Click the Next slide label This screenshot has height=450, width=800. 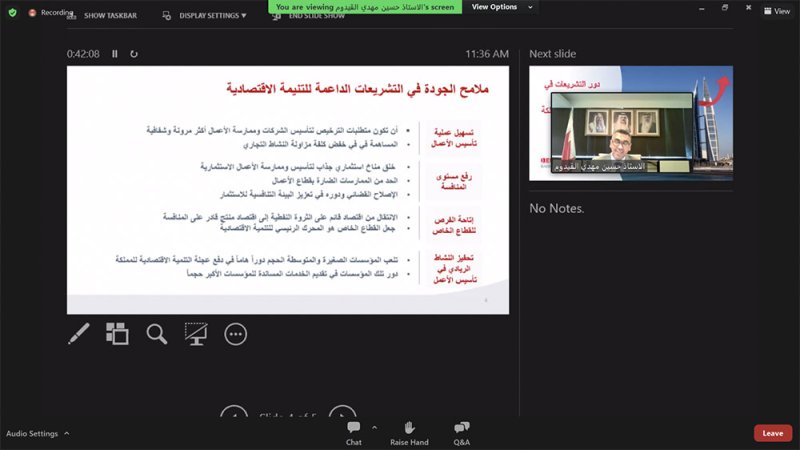point(553,54)
